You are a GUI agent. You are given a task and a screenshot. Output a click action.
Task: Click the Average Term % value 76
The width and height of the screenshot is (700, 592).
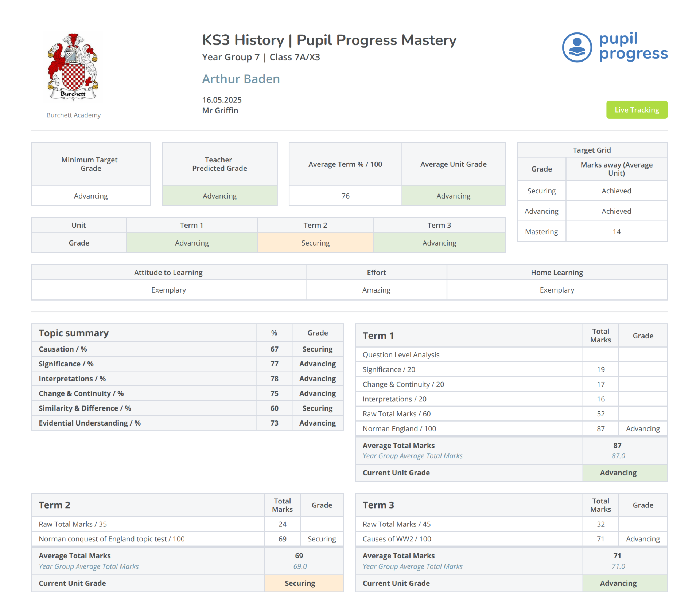[x=345, y=196]
